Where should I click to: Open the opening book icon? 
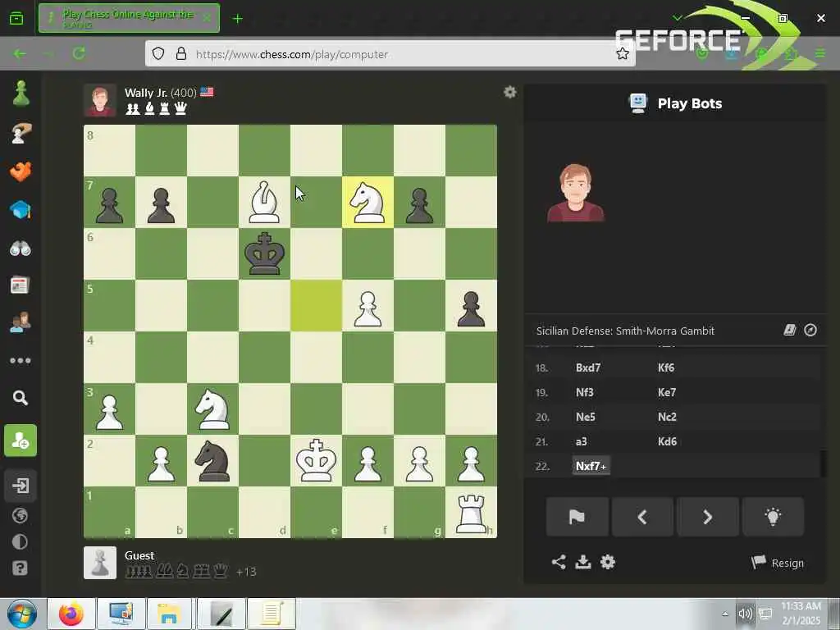click(790, 330)
